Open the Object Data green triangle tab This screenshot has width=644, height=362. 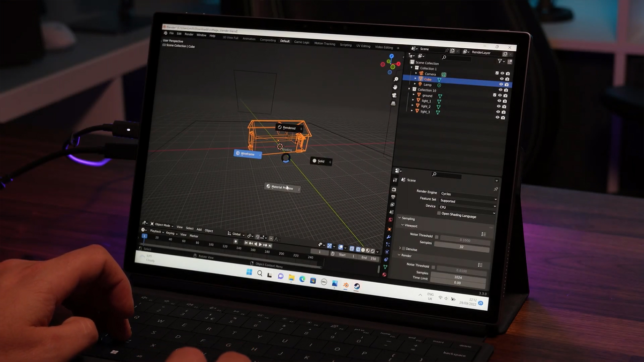click(x=385, y=267)
